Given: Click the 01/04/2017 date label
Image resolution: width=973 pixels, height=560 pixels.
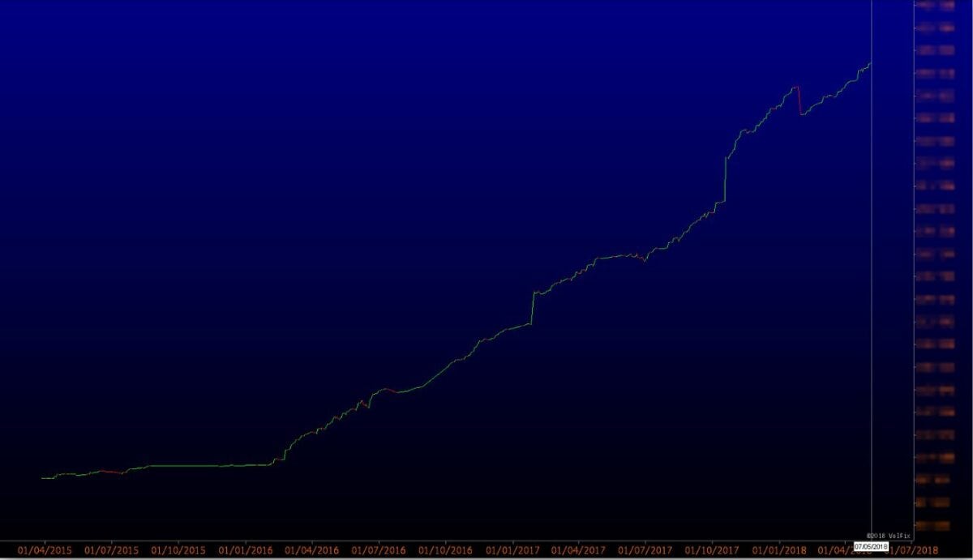Looking at the screenshot, I should pyautogui.click(x=579, y=550).
